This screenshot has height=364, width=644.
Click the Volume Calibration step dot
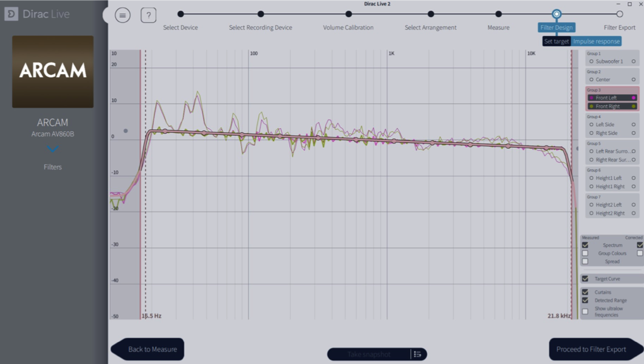pos(348,14)
